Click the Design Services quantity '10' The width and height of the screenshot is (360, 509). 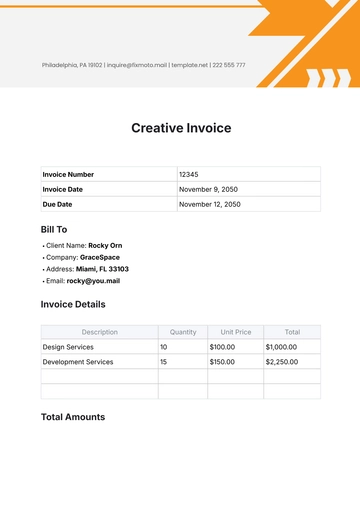pos(163,347)
